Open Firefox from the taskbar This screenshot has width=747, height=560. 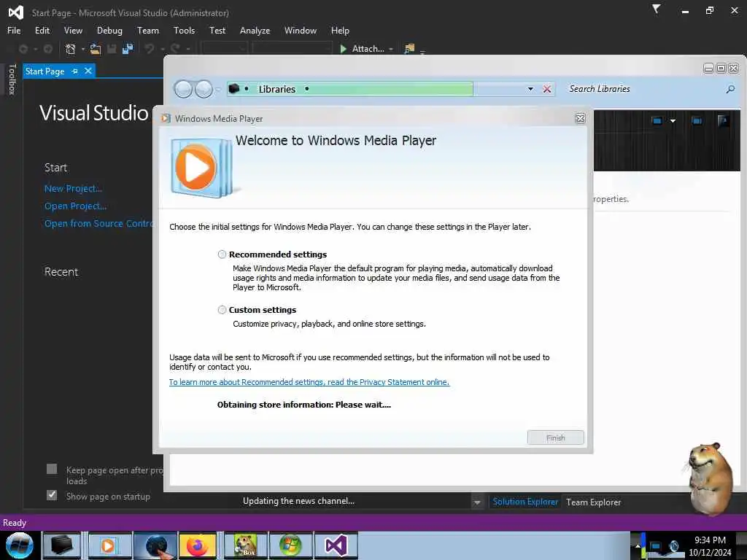198,545
